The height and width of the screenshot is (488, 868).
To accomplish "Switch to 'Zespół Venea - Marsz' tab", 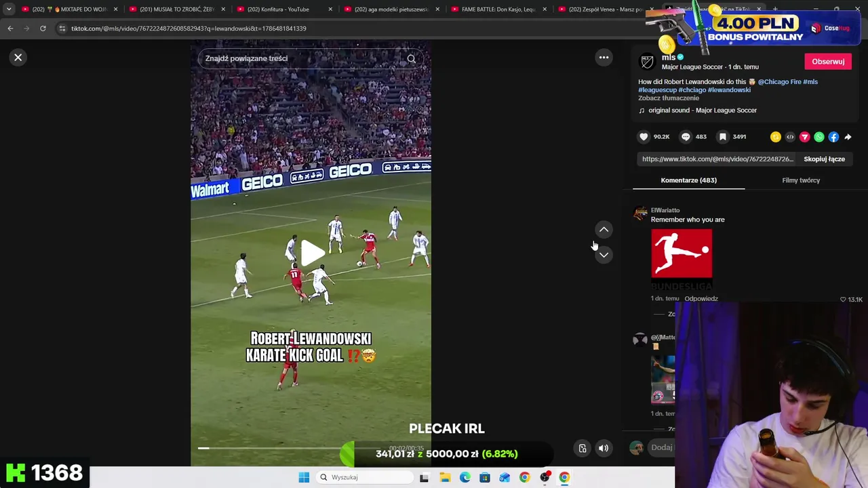I will tap(606, 9).
